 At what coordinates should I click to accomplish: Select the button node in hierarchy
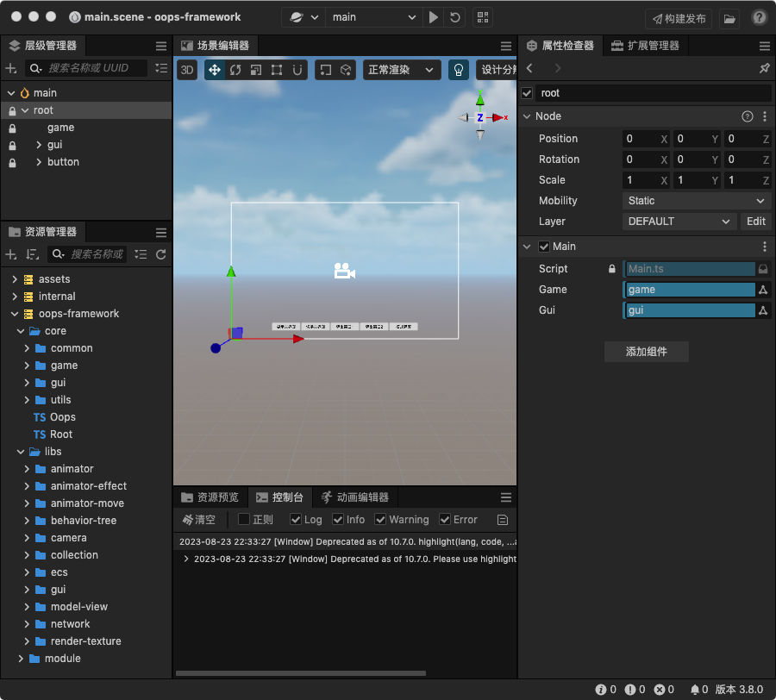pos(63,161)
